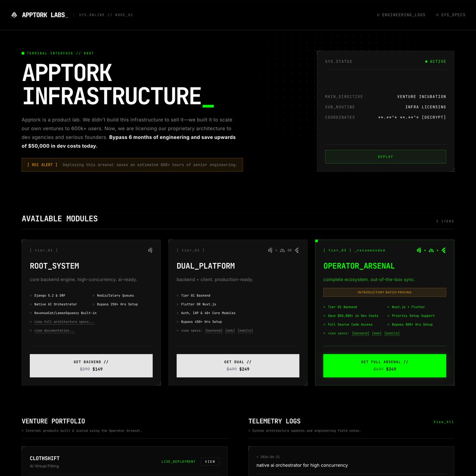Open view full architecture specs link
The width and height of the screenshot is (476, 476).
pos(64,322)
